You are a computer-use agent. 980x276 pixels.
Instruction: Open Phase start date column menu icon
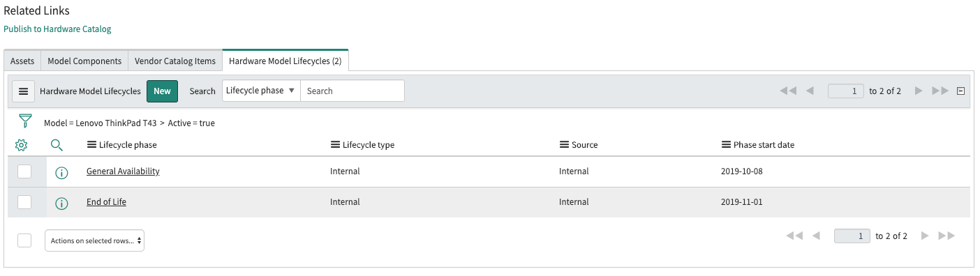(x=726, y=145)
